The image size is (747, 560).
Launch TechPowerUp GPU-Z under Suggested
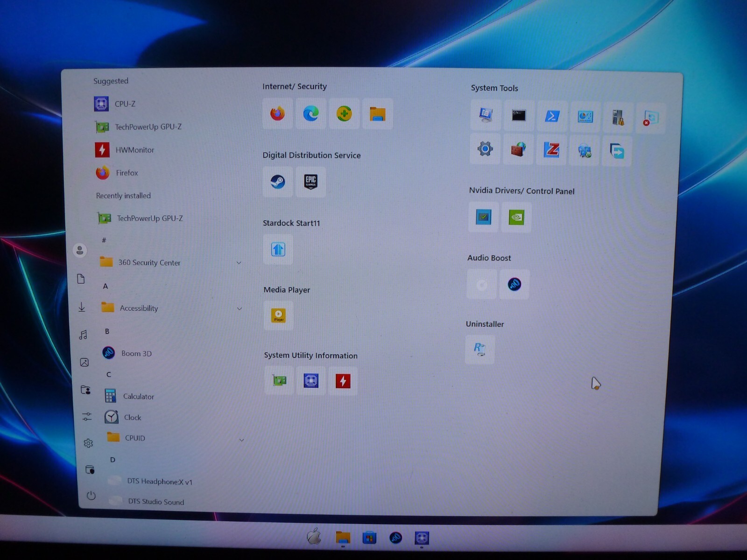(x=138, y=126)
